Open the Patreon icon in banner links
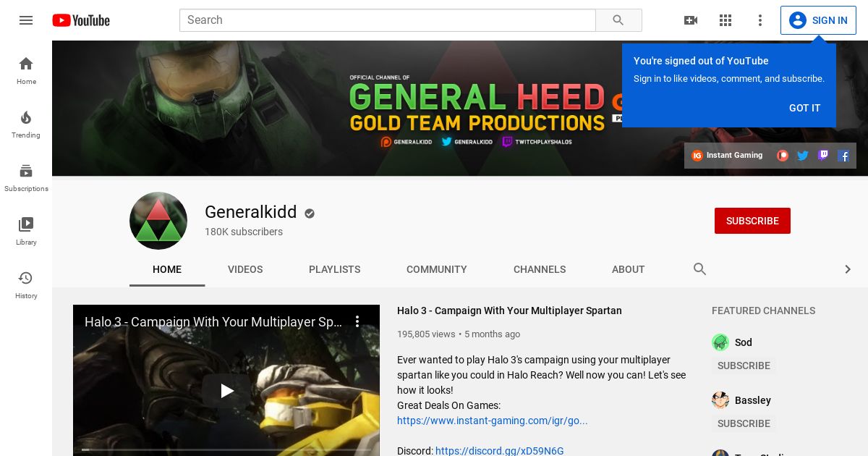Image resolution: width=868 pixels, height=456 pixels. (x=783, y=155)
